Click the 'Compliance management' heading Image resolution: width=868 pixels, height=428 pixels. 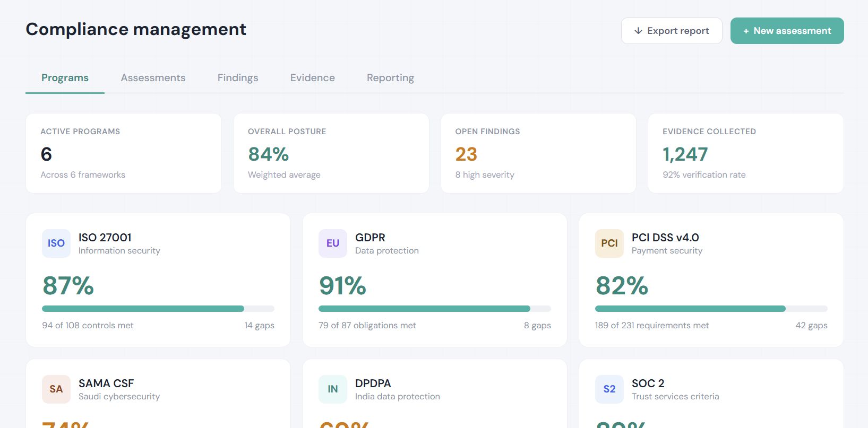point(136,29)
